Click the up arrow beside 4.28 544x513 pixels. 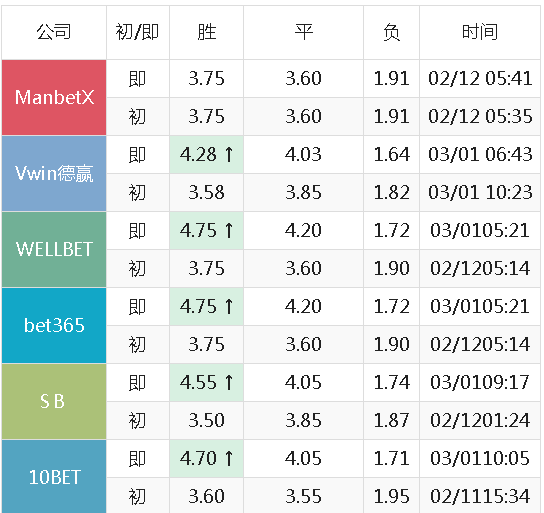coord(229,155)
